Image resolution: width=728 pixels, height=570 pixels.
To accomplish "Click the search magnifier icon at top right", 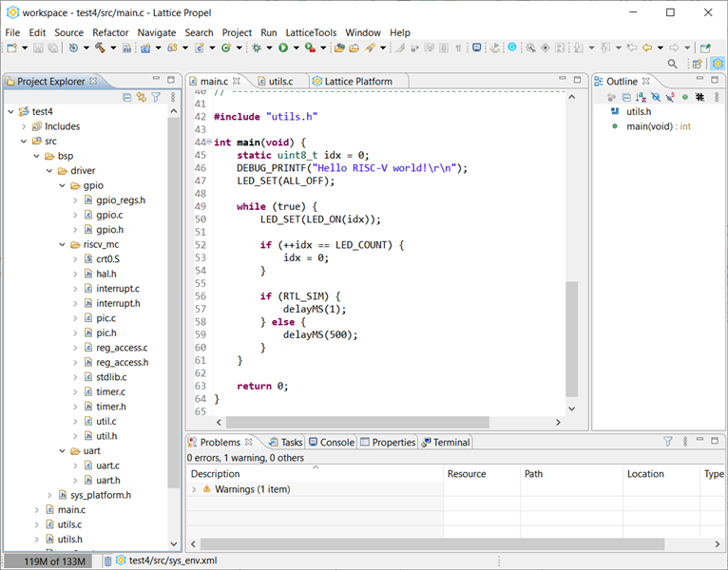I will (672, 64).
